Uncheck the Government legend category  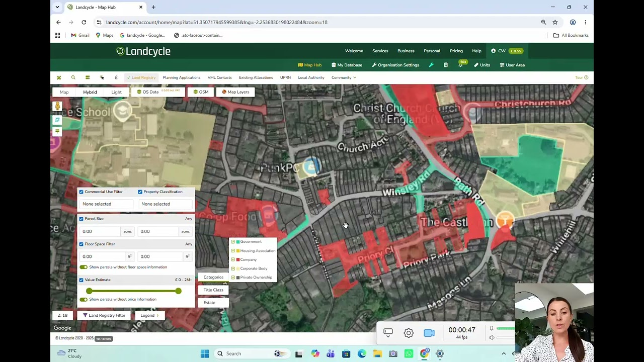[x=233, y=242]
